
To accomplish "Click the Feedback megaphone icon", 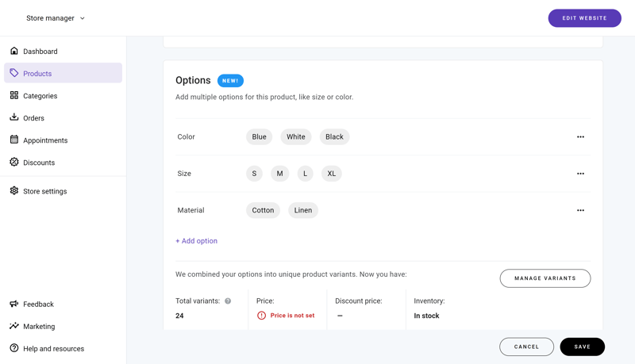I will pos(14,304).
